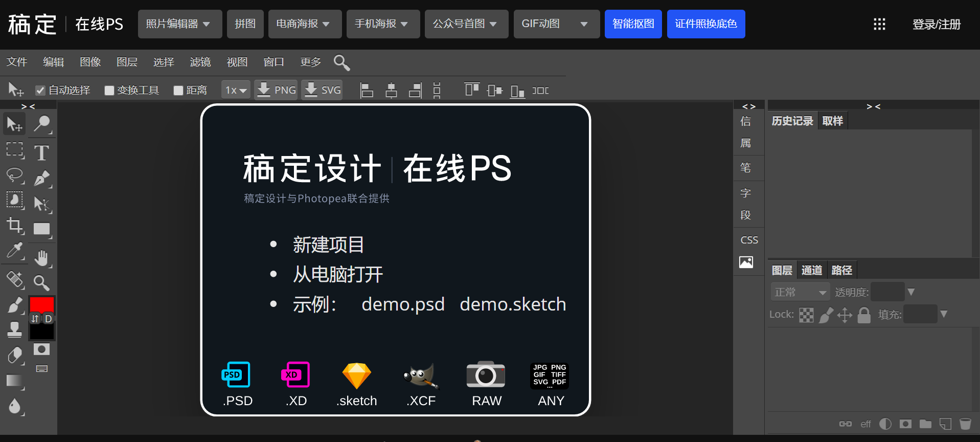Open the 公众号首图 dropdown
980x442 pixels.
tap(467, 24)
